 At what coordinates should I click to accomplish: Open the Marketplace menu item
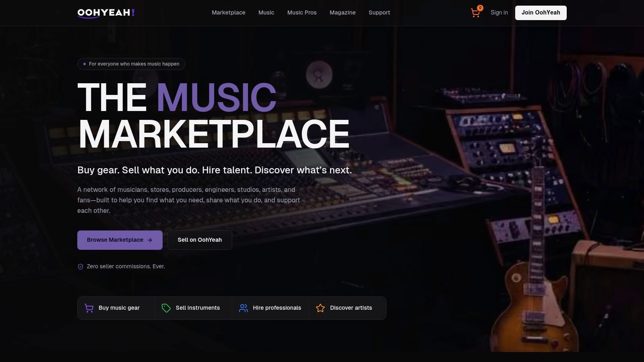(229, 13)
